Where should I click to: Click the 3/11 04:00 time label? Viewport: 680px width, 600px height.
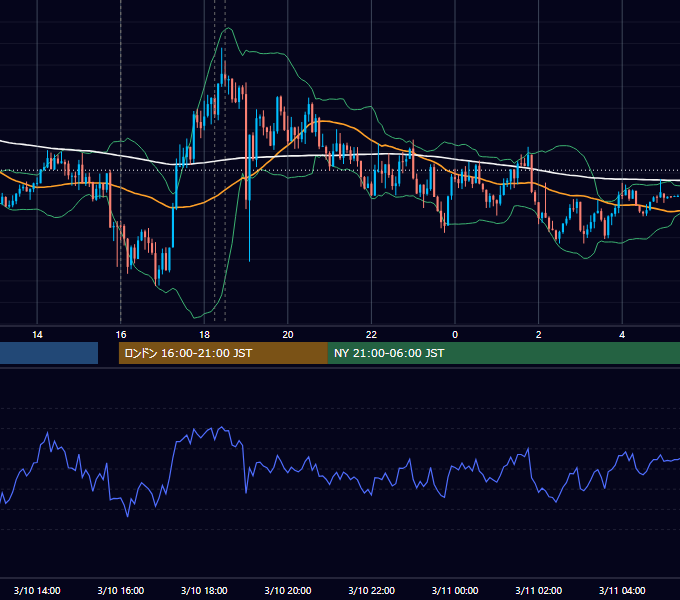(x=622, y=590)
